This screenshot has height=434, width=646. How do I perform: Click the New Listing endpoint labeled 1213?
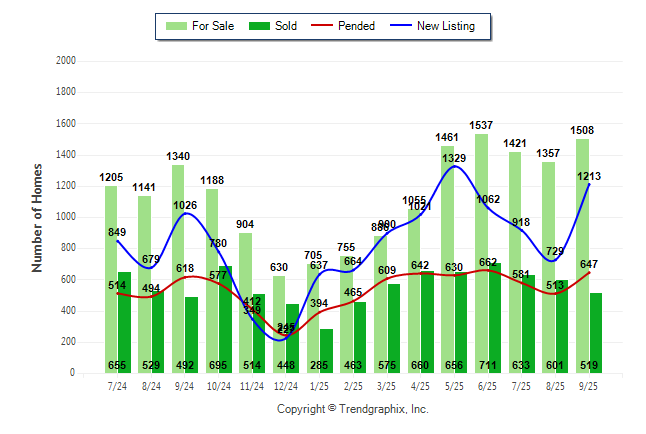coord(587,176)
